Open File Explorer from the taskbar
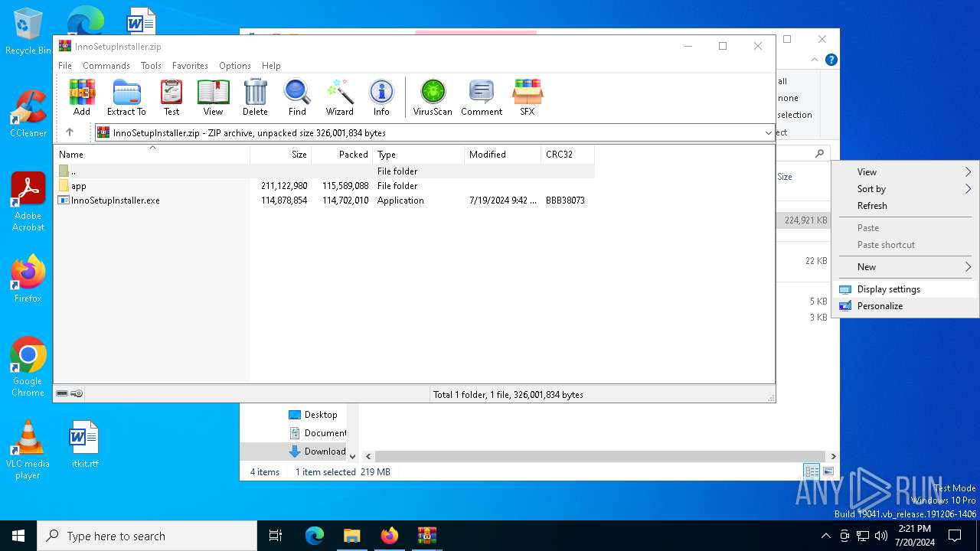 pos(352,536)
